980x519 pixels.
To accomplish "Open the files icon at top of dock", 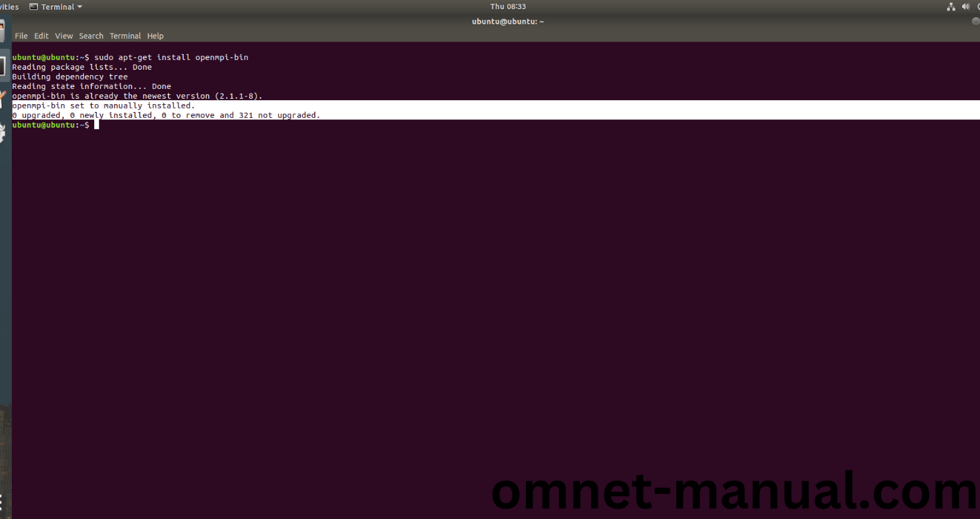I will (x=3, y=30).
